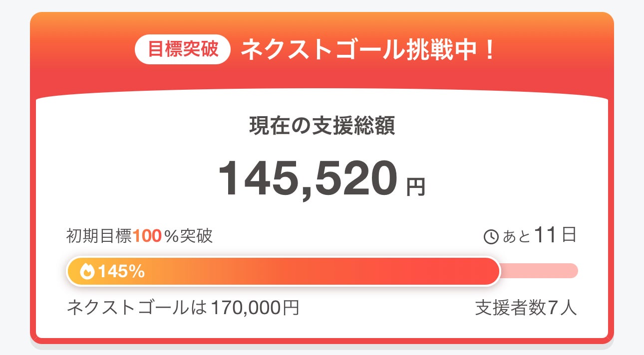Click the unfilled pink progress track
Viewport: 644px width, 355px height.
pyautogui.click(x=539, y=271)
